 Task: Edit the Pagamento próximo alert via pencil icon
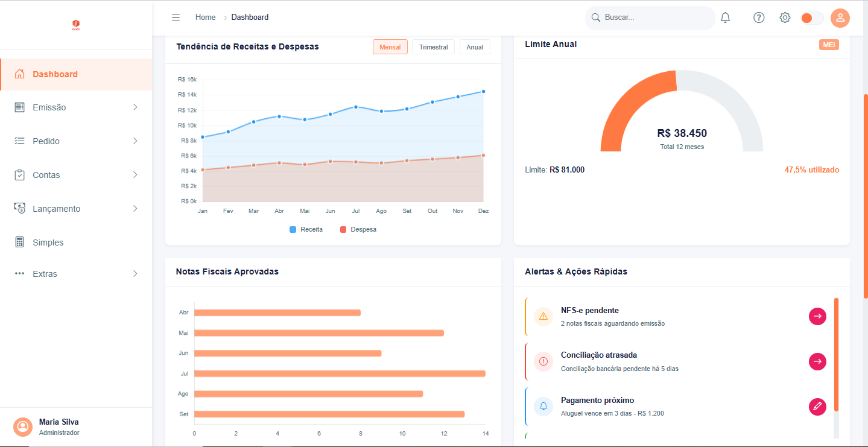[817, 407]
